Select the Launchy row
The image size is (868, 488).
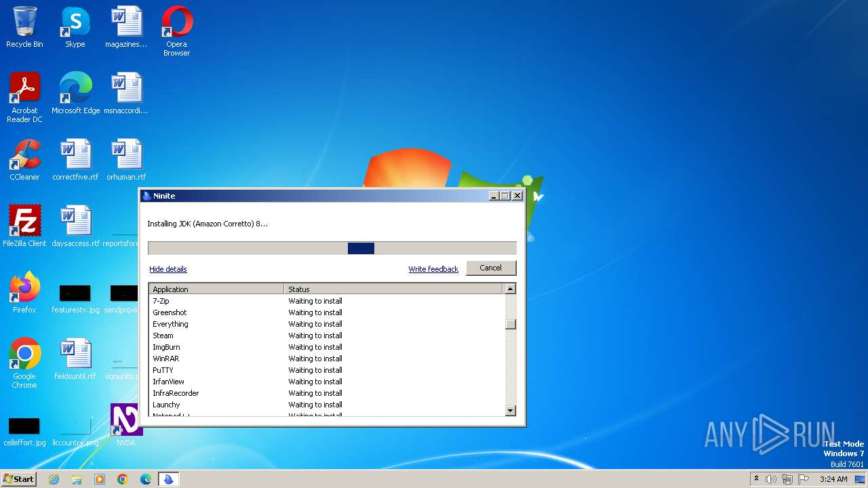(327, 405)
